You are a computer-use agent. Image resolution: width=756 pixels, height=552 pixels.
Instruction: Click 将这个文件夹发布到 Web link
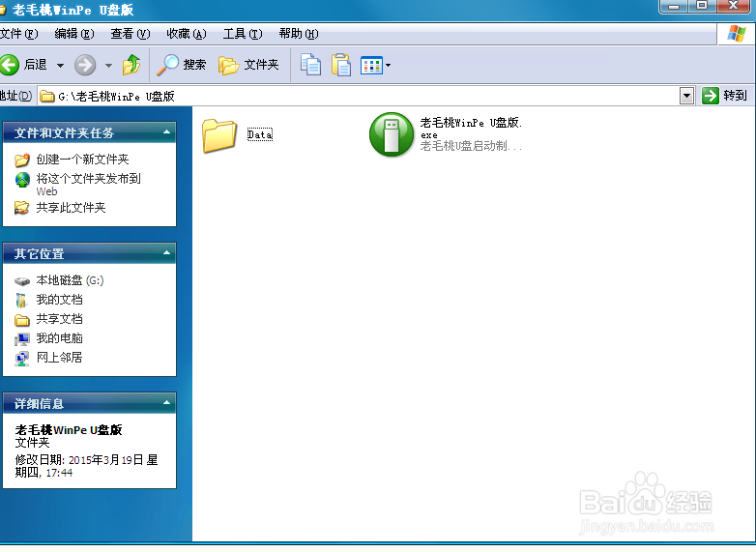88,185
